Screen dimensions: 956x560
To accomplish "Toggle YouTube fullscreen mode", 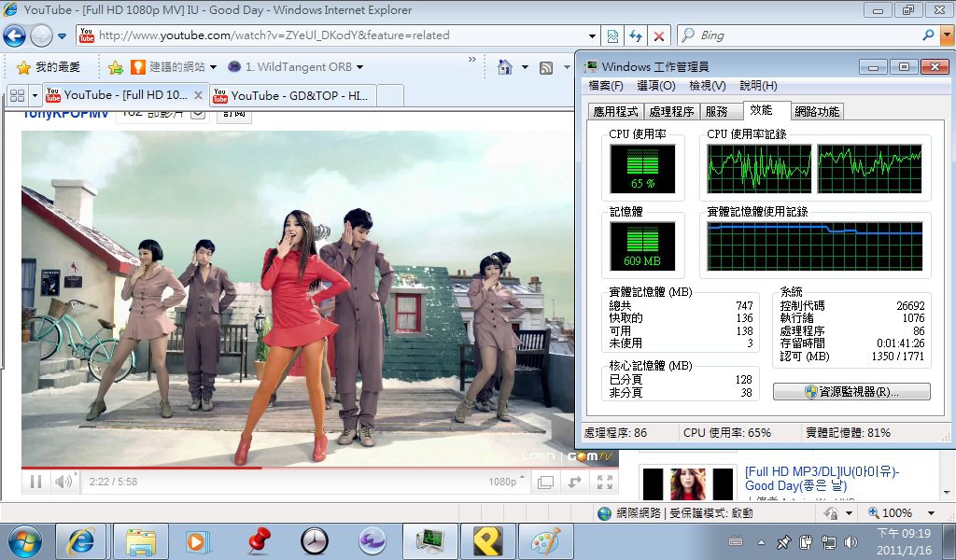I will click(605, 482).
